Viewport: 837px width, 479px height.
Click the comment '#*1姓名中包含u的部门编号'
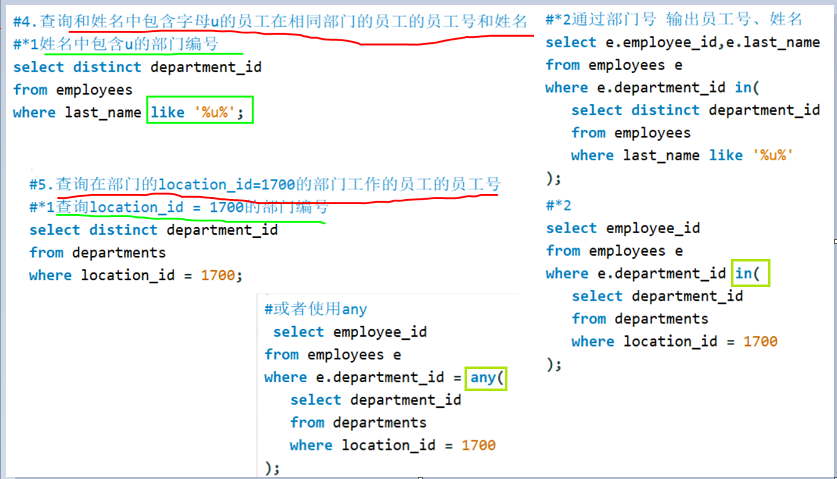click(116, 44)
